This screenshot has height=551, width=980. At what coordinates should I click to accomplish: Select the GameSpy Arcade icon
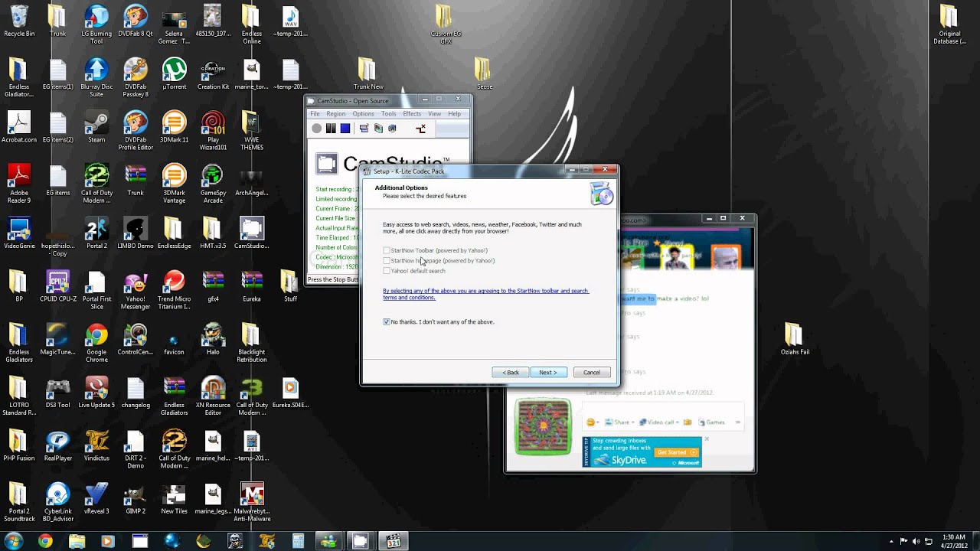pos(213,184)
